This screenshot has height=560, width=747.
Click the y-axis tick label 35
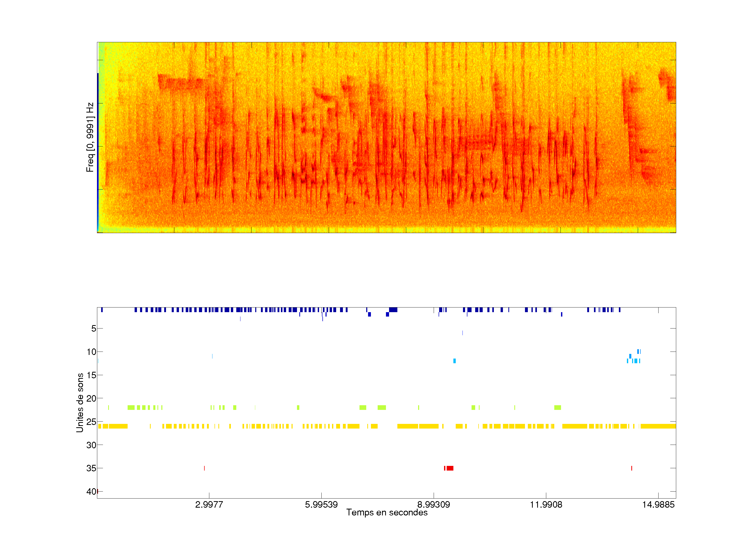point(91,468)
